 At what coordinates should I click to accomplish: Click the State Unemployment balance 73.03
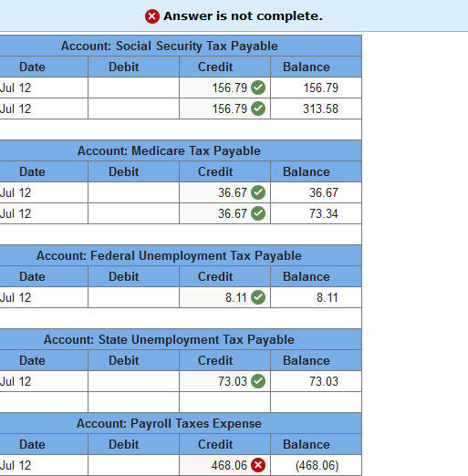[x=324, y=381]
